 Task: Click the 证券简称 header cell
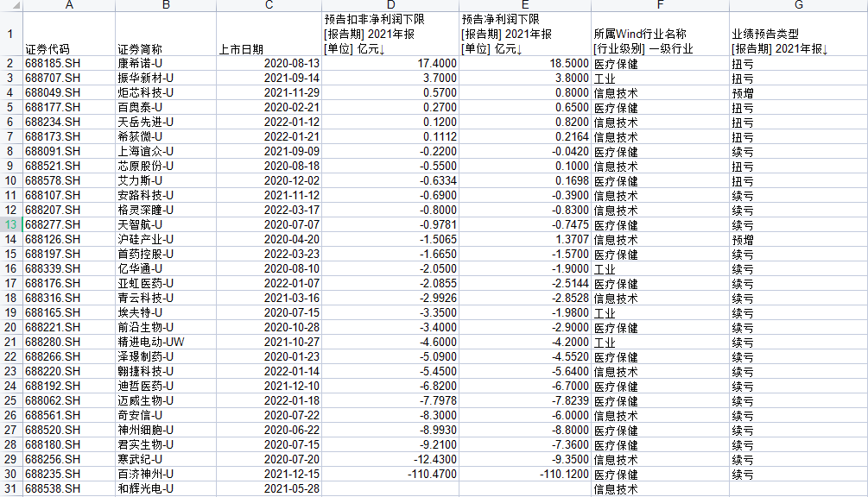click(166, 33)
